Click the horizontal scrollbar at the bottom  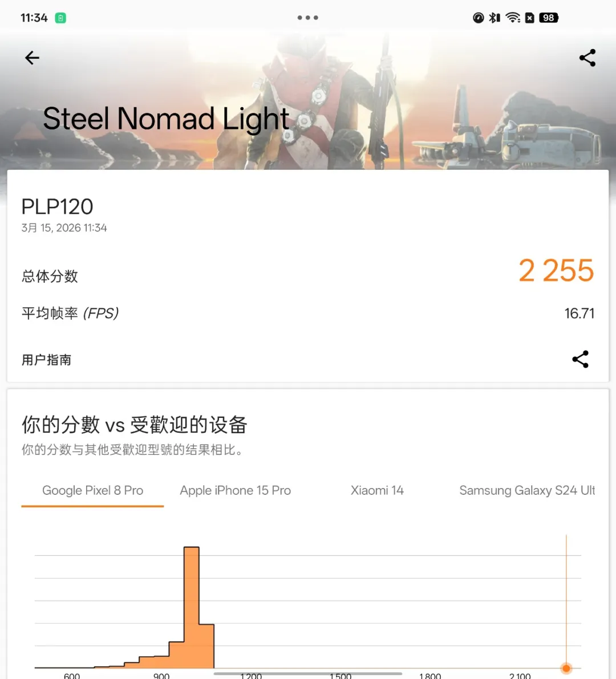click(308, 674)
